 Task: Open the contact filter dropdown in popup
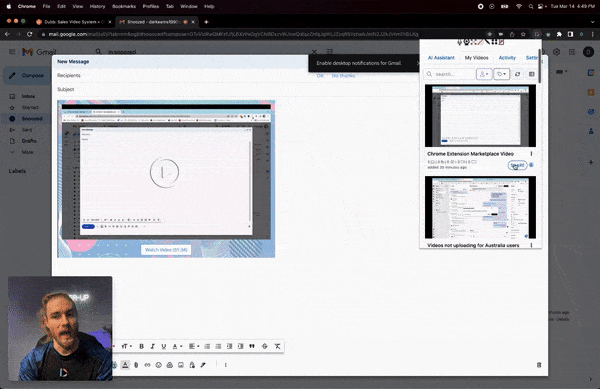[484, 74]
